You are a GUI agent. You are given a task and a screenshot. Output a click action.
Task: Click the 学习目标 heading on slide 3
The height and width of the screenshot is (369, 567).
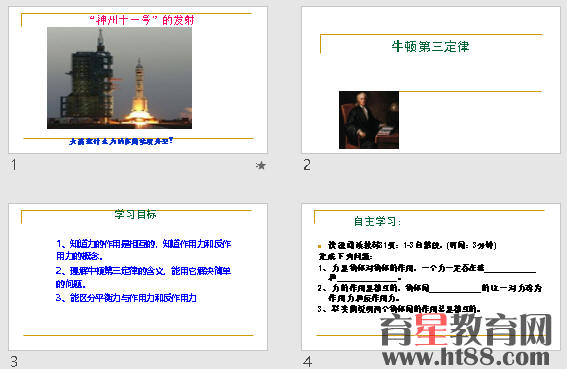coord(136,214)
